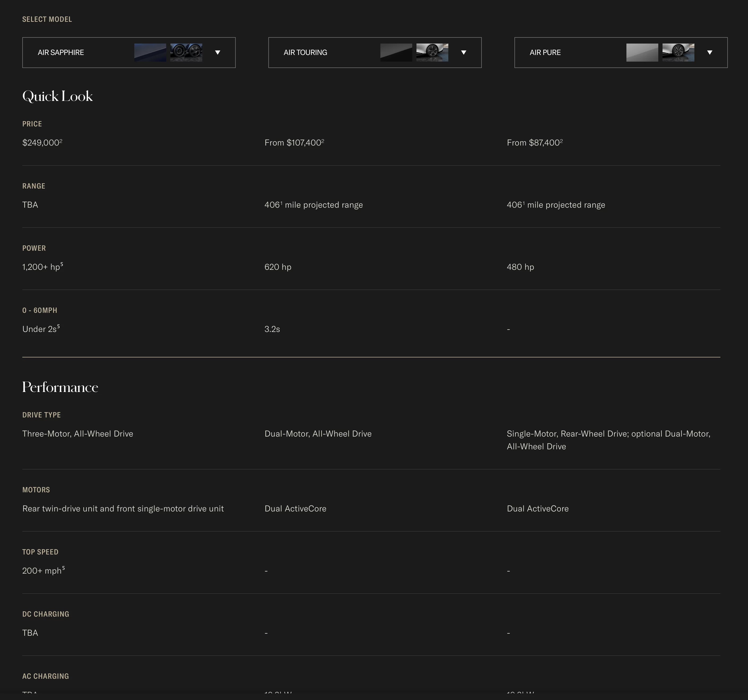Click the 200+ mph top speed

[x=43, y=570]
